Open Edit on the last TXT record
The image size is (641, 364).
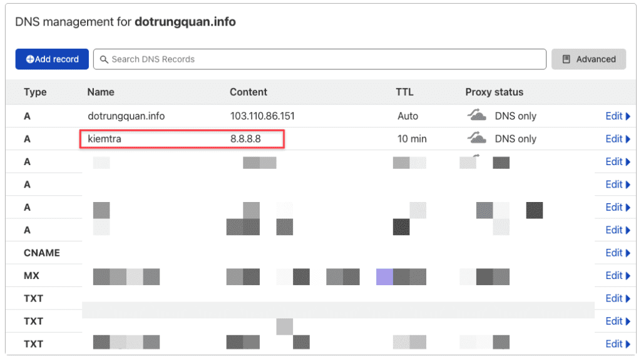pos(617,344)
